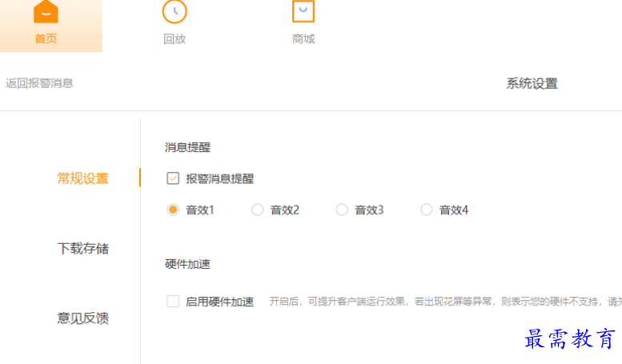Screen dimensions: 622x364
Task: Select the 音效1 radio button
Action: coord(173,210)
